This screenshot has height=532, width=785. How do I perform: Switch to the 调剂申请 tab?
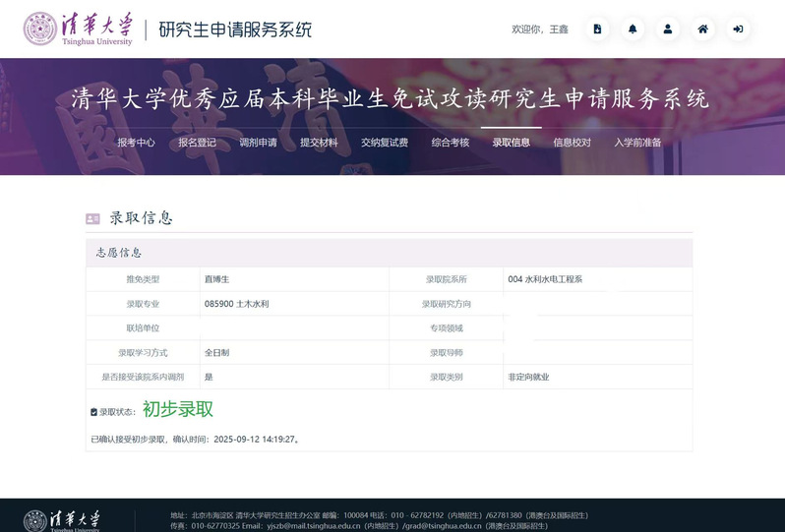pyautogui.click(x=258, y=143)
